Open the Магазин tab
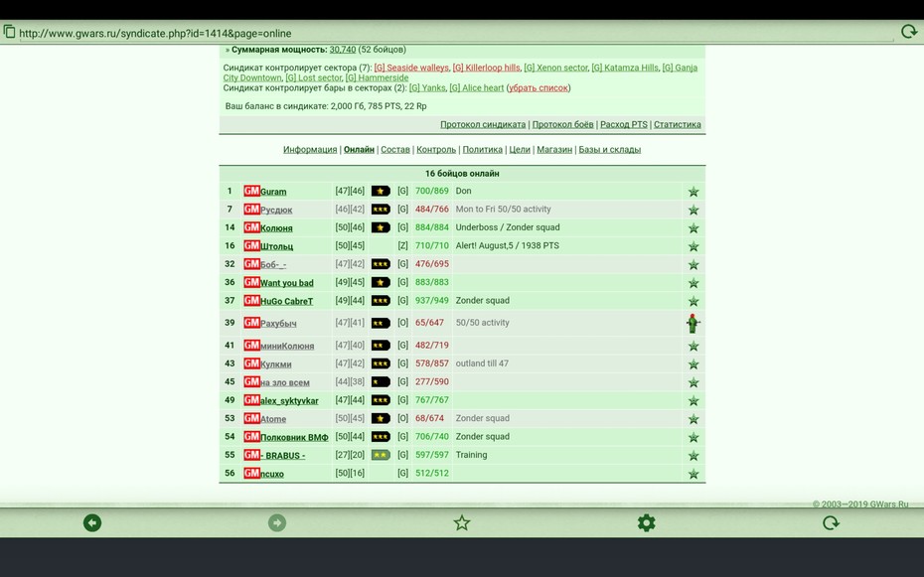The height and width of the screenshot is (577, 924). (x=554, y=150)
